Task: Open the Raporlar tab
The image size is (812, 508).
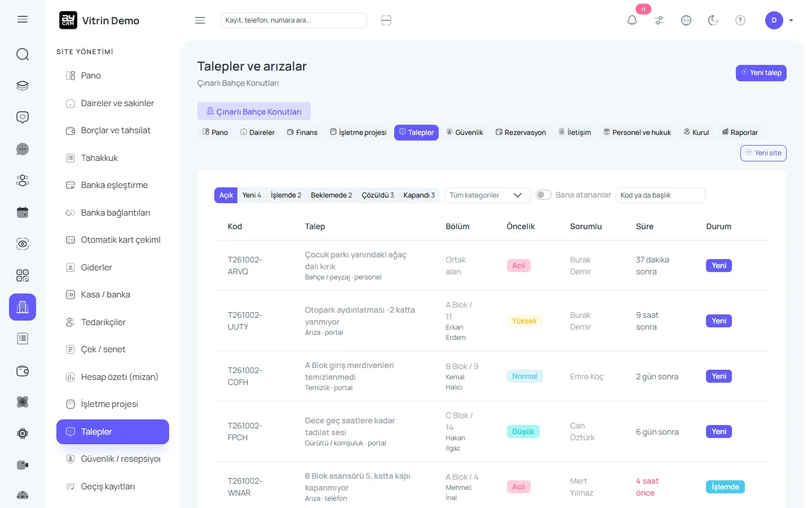Action: [740, 133]
